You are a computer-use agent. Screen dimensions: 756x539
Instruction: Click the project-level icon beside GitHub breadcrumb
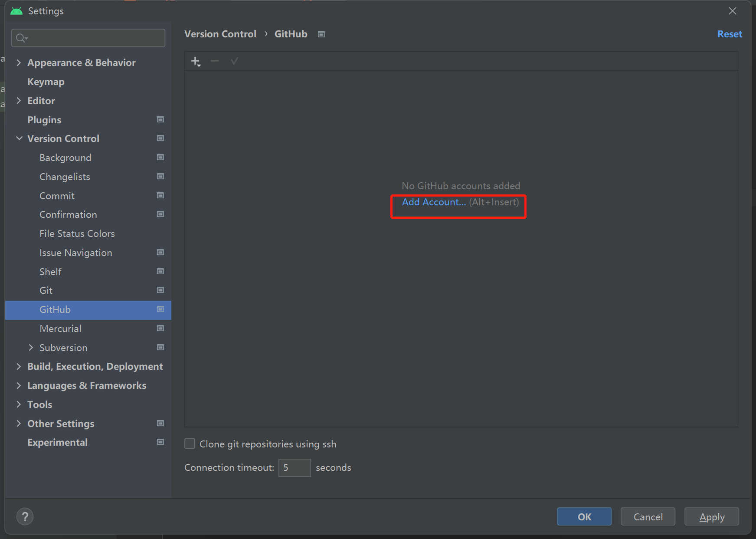[321, 34]
